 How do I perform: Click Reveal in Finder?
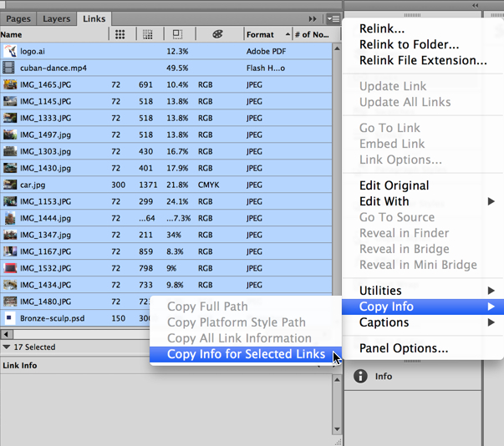[x=404, y=233]
